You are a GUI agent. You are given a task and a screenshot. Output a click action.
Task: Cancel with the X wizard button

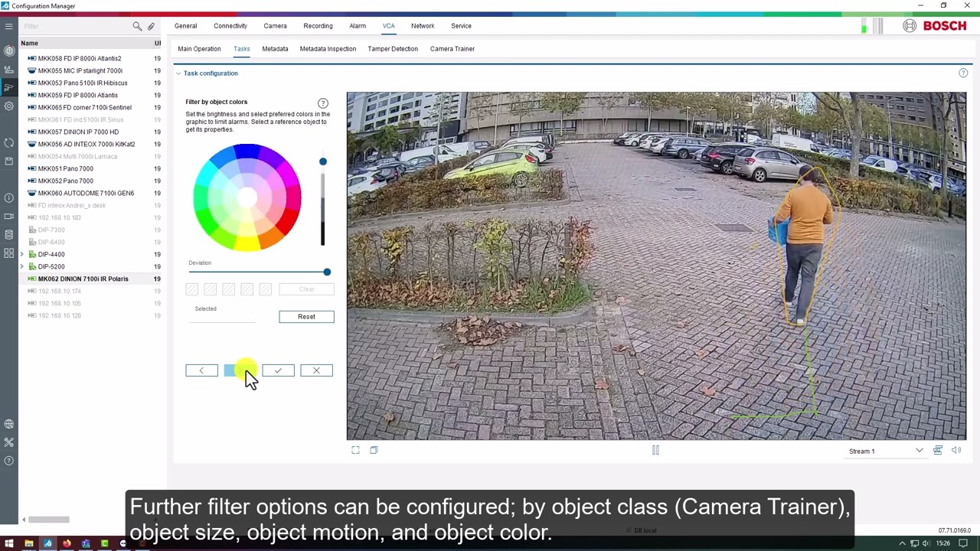(x=316, y=370)
